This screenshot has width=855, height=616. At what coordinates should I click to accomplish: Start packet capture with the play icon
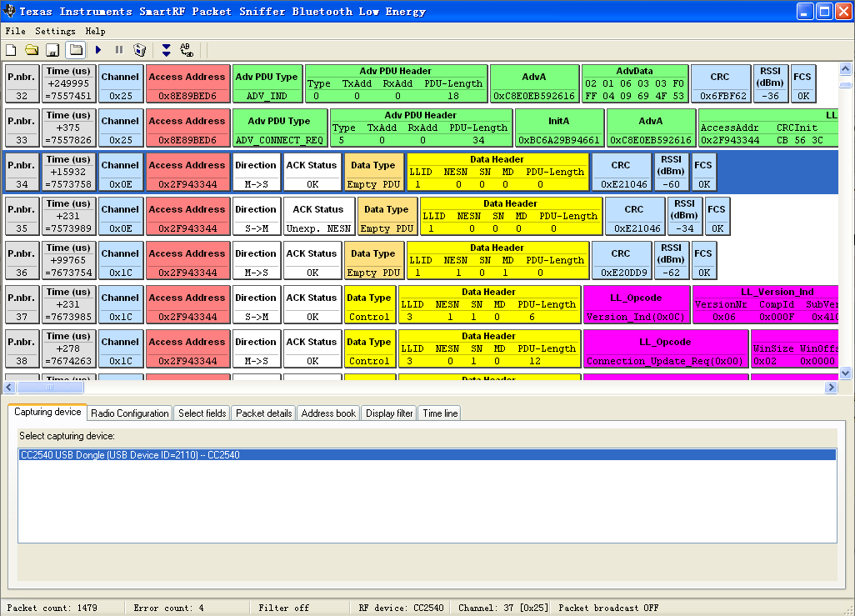[98, 50]
